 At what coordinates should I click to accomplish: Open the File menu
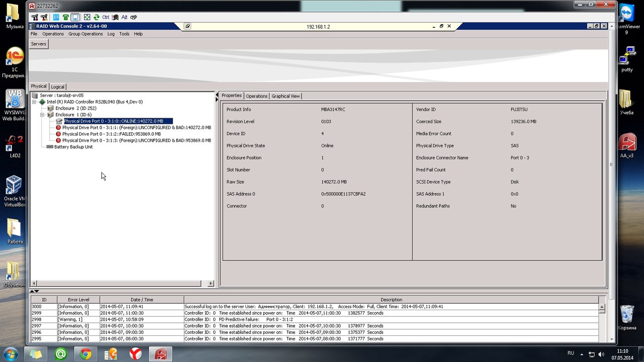(x=34, y=34)
